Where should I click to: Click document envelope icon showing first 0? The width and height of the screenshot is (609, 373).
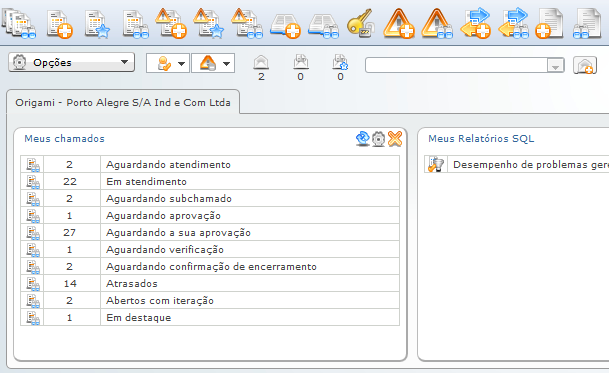pyautogui.click(x=301, y=62)
